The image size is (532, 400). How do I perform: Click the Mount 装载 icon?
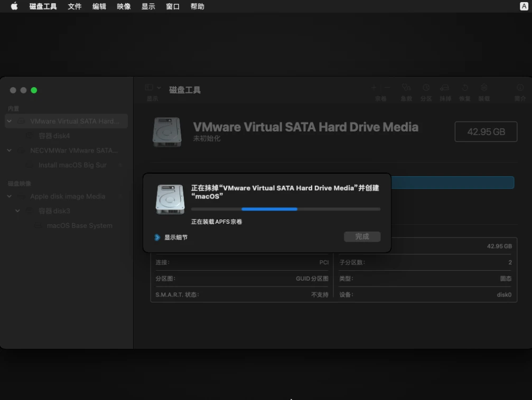click(484, 88)
